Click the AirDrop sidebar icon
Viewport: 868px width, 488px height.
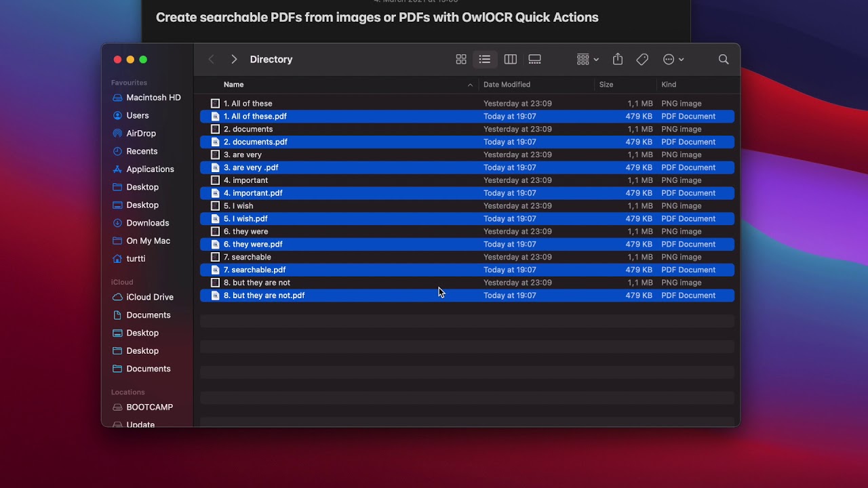coord(117,134)
